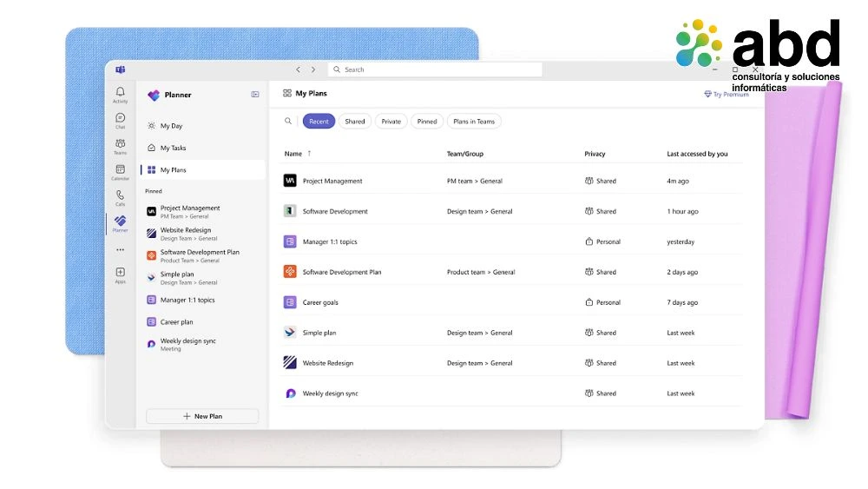This screenshot has width=868, height=489.
Task: Open pinned Website Redesign plan
Action: [202, 234]
